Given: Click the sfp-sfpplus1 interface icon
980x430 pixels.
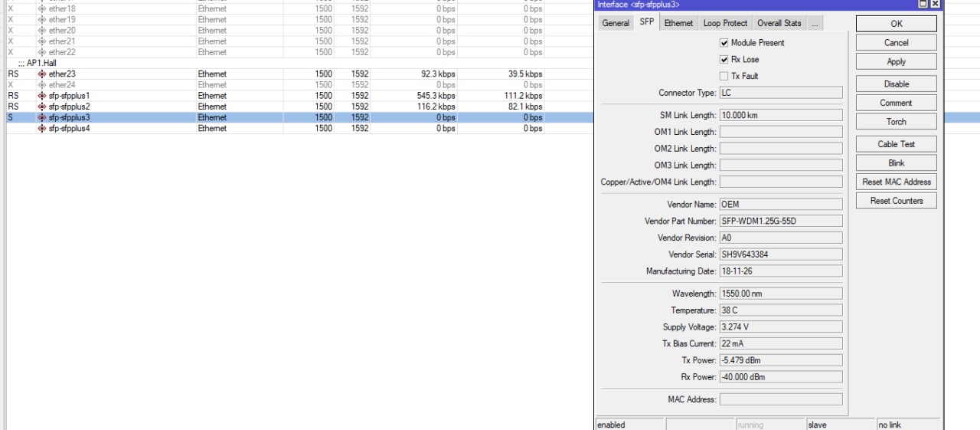Looking at the screenshot, I should pos(41,96).
